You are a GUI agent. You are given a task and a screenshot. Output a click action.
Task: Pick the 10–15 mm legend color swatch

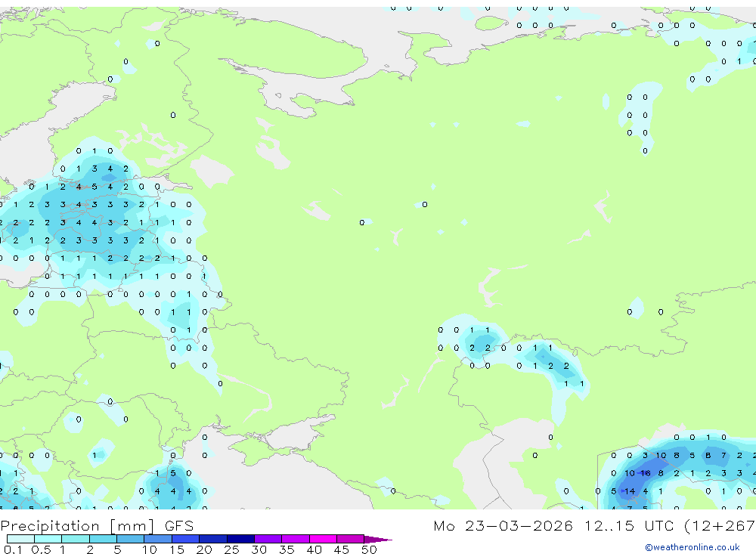click(x=158, y=539)
